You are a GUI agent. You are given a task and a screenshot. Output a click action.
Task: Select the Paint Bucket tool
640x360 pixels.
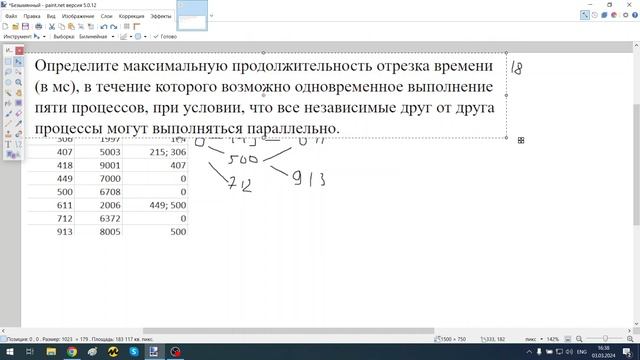point(8,103)
